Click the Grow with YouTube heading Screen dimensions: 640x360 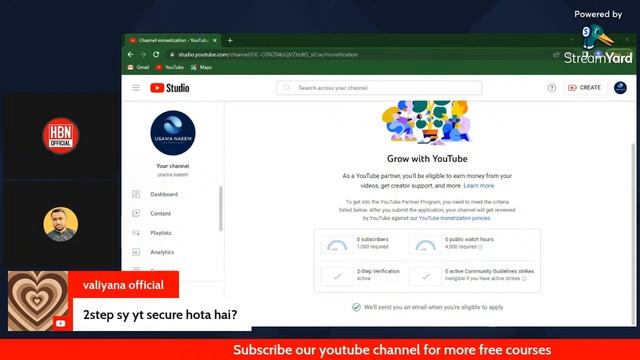tap(427, 159)
